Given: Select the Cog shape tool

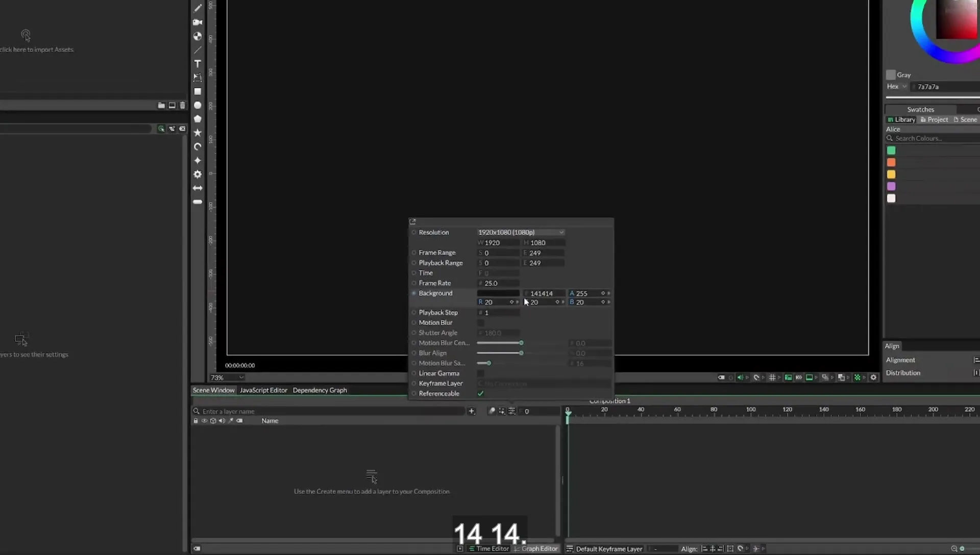Looking at the screenshot, I should click(x=198, y=174).
